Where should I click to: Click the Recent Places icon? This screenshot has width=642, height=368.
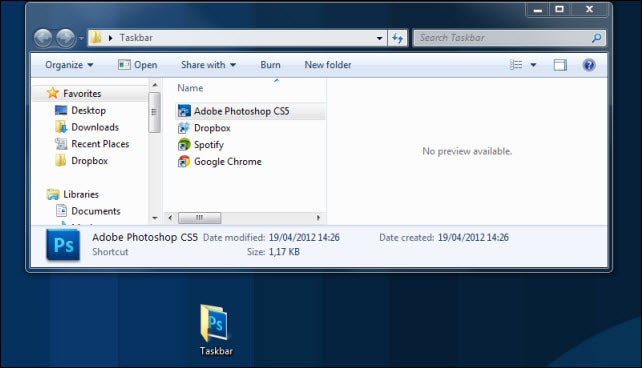(x=61, y=144)
